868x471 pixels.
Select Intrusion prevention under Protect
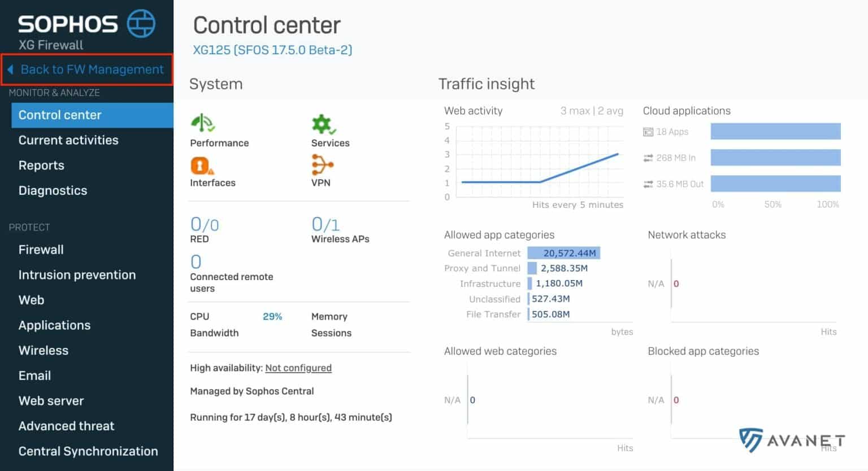[77, 274]
